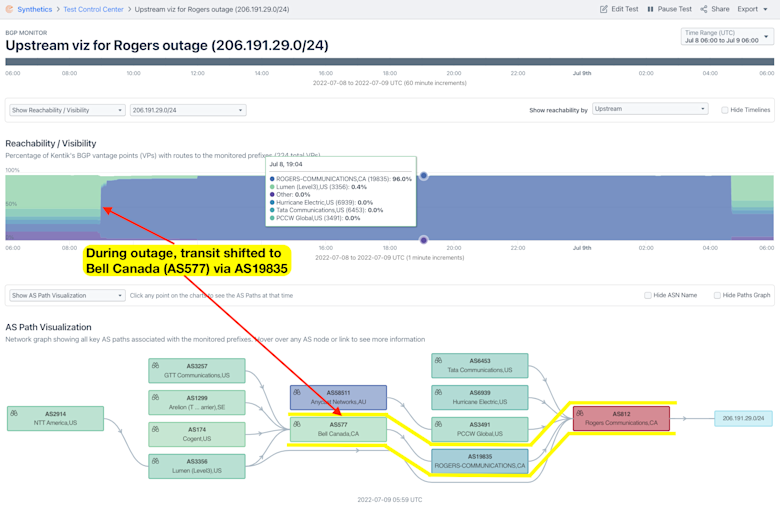Click the Share network icon
This screenshot has width=780, height=508.
coord(703,9)
